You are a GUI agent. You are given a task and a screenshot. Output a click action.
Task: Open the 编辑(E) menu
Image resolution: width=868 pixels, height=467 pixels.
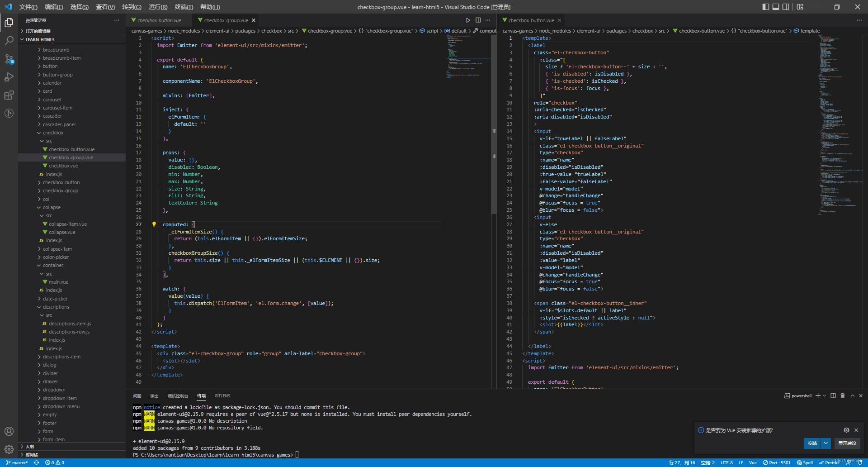54,7
